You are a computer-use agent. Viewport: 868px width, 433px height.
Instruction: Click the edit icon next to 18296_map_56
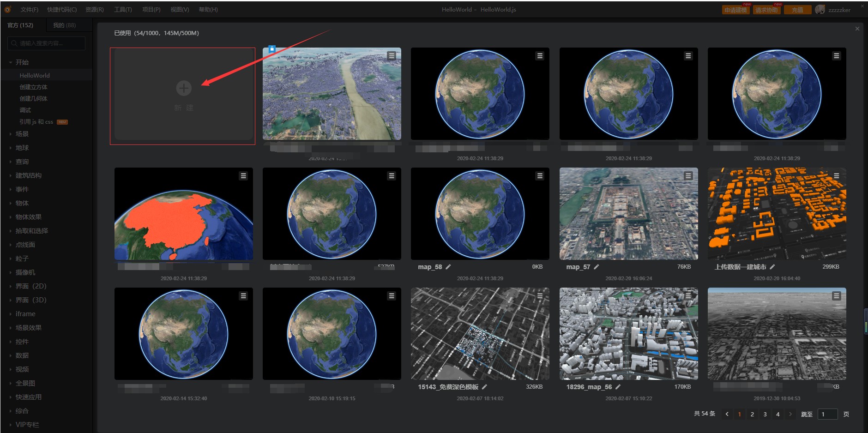(618, 387)
